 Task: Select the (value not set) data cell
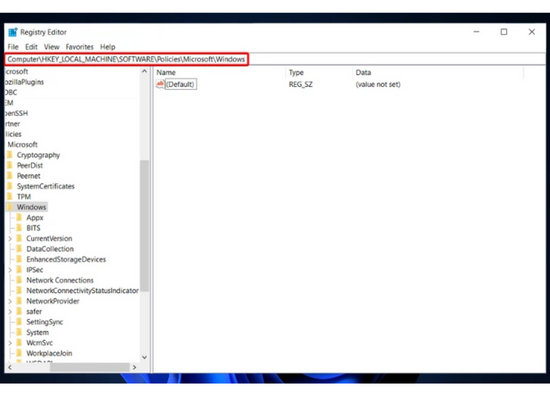pyautogui.click(x=378, y=85)
